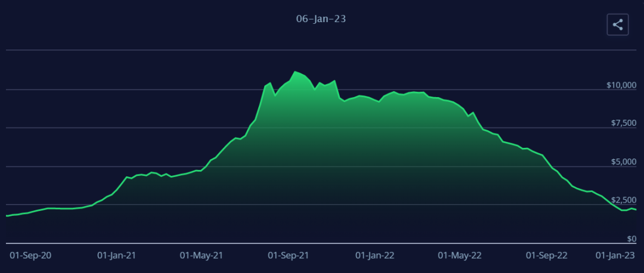644x273 pixels.
Task: Click the $2,500 y-axis label
Action: point(623,200)
